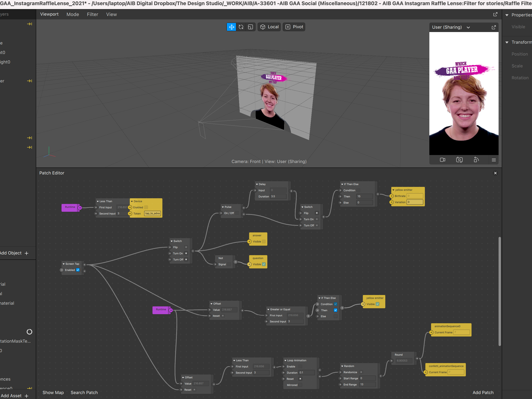Edit Loop Animation Duration field
Viewport: 532px width, 399px height.
307,373
